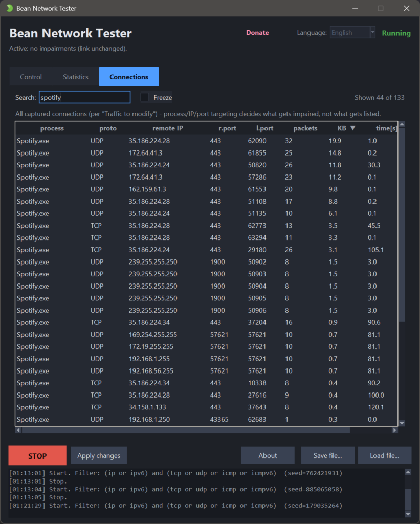Screen dimensions: 420x524
Task: Click the log panel scroll up arrow
Action: coord(408,472)
